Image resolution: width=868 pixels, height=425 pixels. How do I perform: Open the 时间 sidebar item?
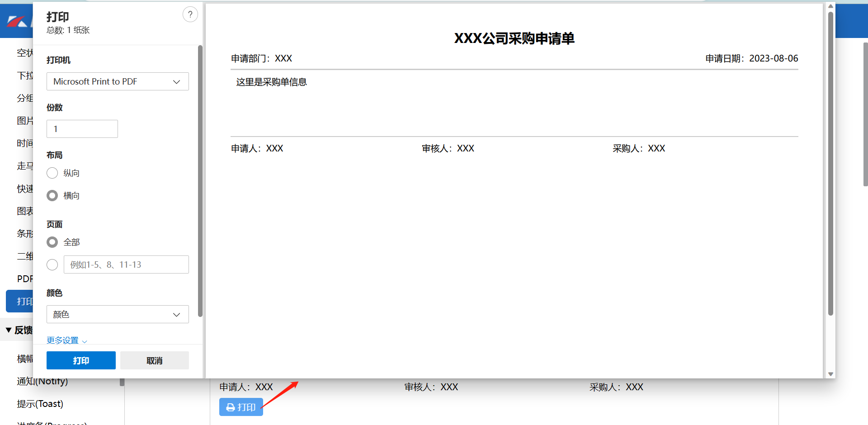click(x=25, y=143)
